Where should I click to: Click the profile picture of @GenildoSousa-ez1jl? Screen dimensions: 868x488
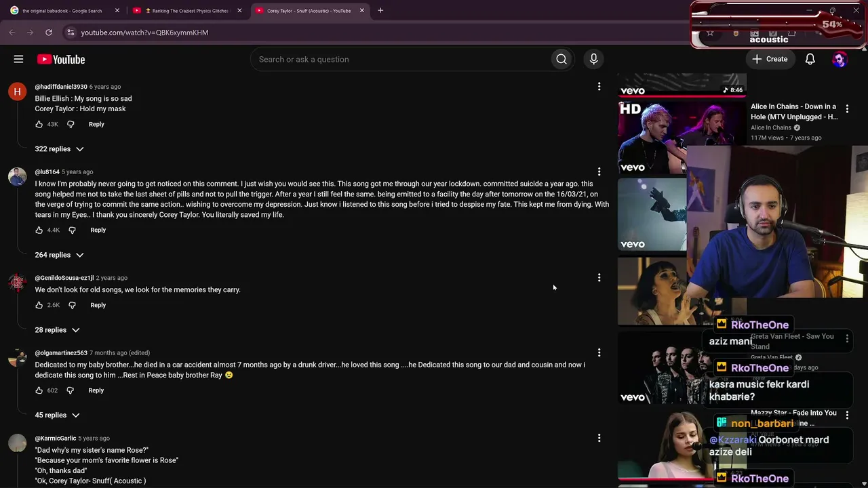(17, 283)
